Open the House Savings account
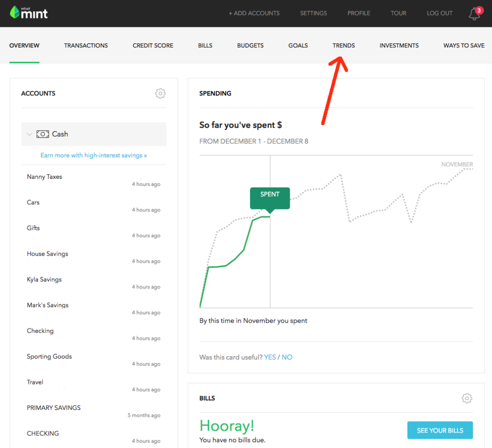 48,254
